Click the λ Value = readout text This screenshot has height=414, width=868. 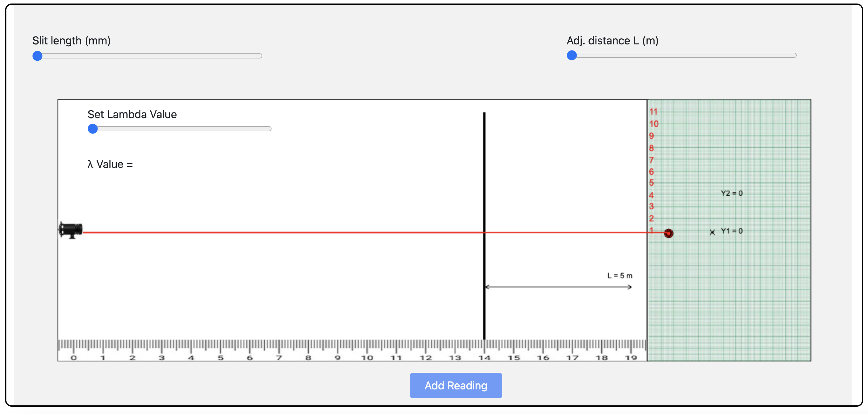tap(110, 164)
